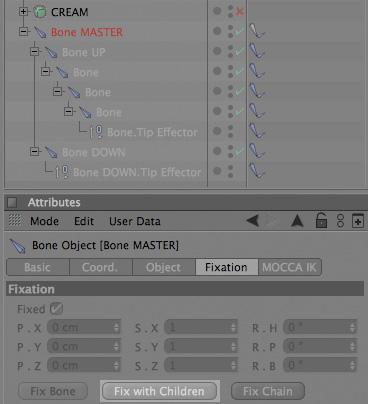Collapse the Bone MASTER hierarchy
Image resolution: width=368 pixels, height=404 pixels.
click(23, 32)
